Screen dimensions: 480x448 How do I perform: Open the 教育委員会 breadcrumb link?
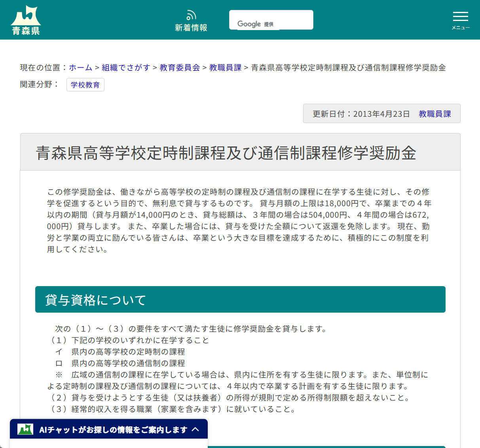pyautogui.click(x=179, y=67)
